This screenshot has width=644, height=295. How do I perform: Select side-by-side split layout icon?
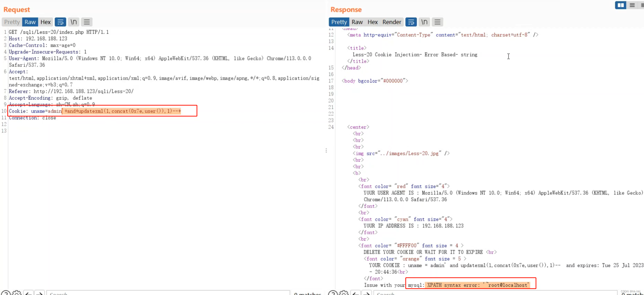[621, 5]
